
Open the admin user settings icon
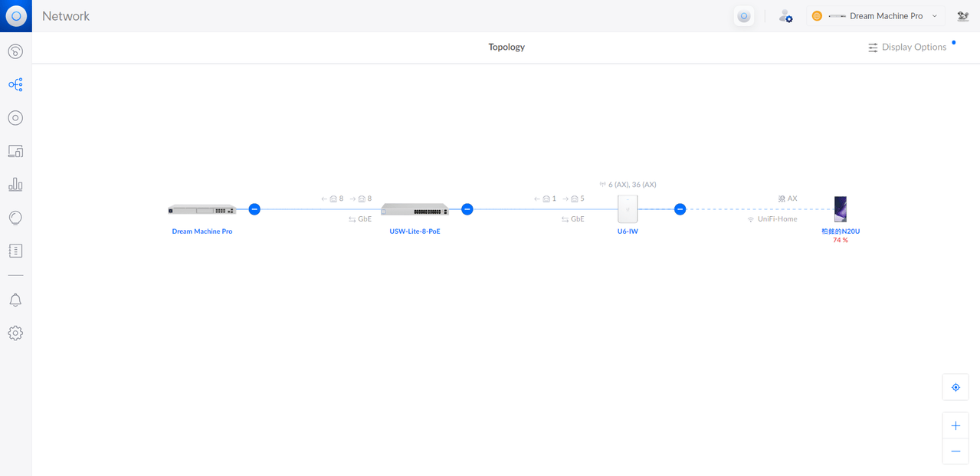[785, 16]
